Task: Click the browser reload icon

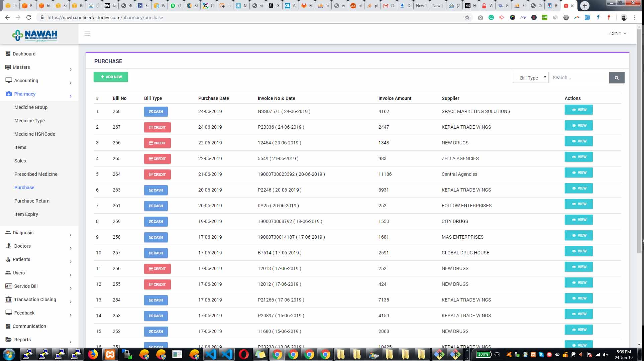Action: pos(29,17)
